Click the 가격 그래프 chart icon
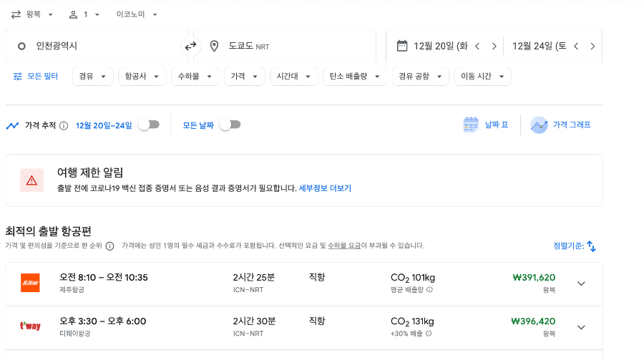 [x=539, y=125]
